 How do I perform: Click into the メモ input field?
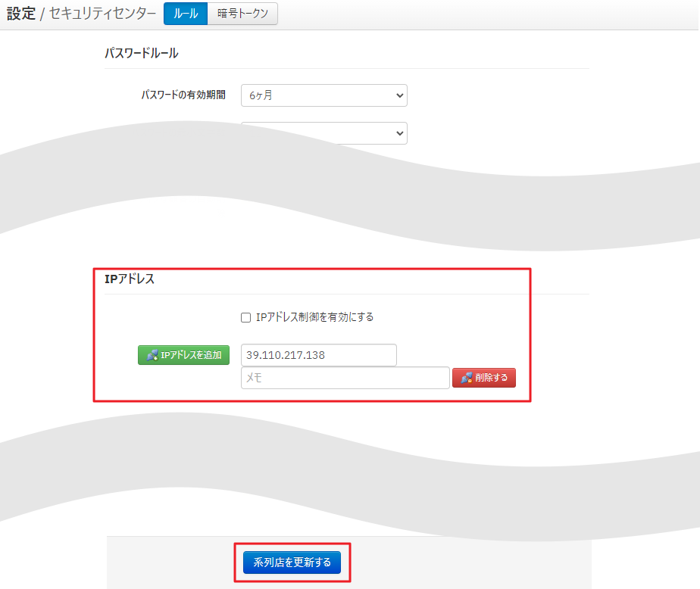345,378
